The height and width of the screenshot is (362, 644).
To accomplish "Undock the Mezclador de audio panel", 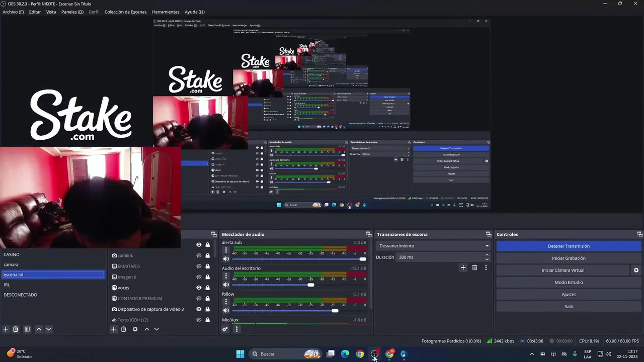I will coord(369,234).
